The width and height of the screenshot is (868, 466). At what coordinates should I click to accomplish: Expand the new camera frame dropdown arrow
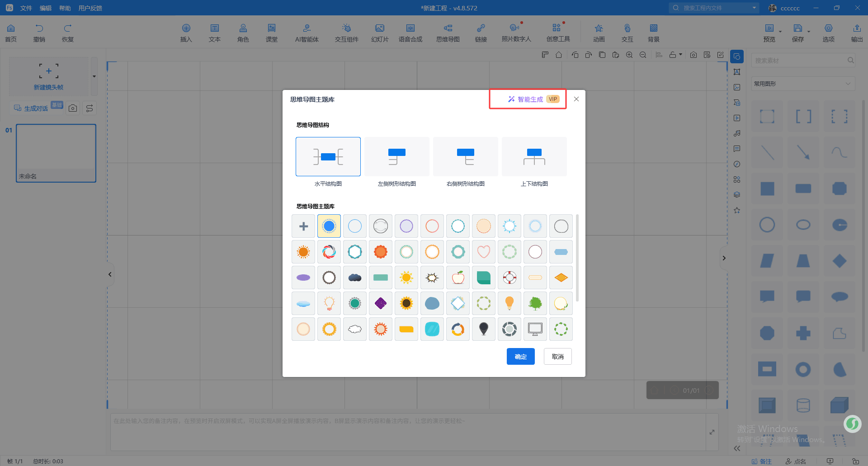94,76
